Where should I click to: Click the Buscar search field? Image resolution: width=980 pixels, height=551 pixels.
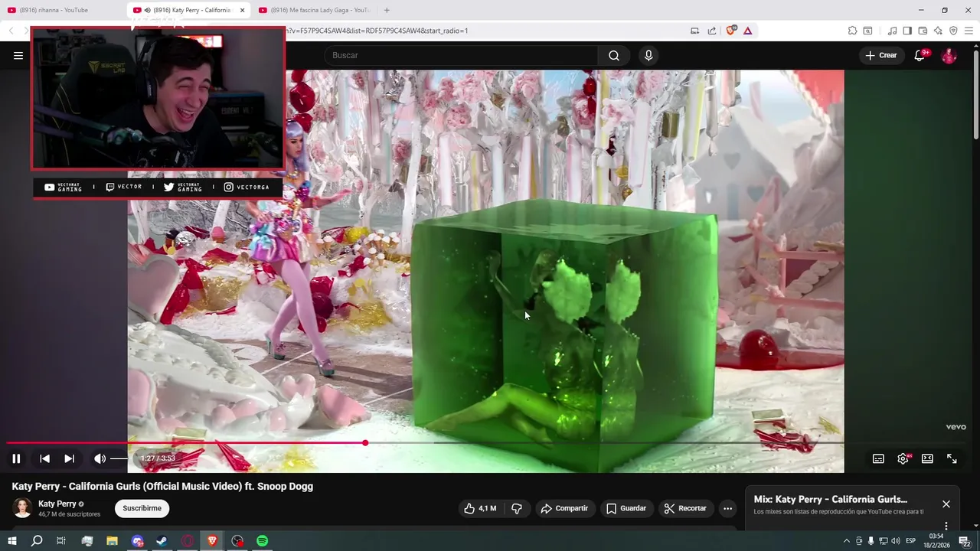click(x=461, y=55)
